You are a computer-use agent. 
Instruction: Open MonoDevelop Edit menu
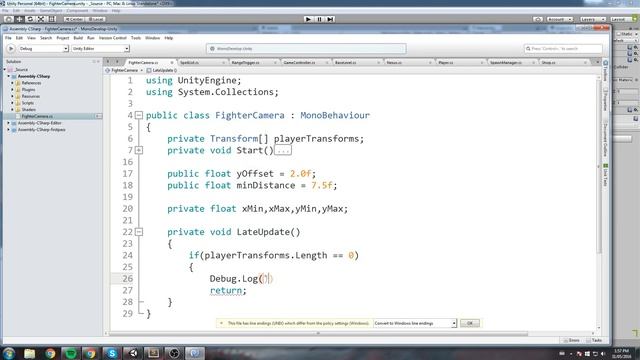pyautogui.click(x=19, y=38)
